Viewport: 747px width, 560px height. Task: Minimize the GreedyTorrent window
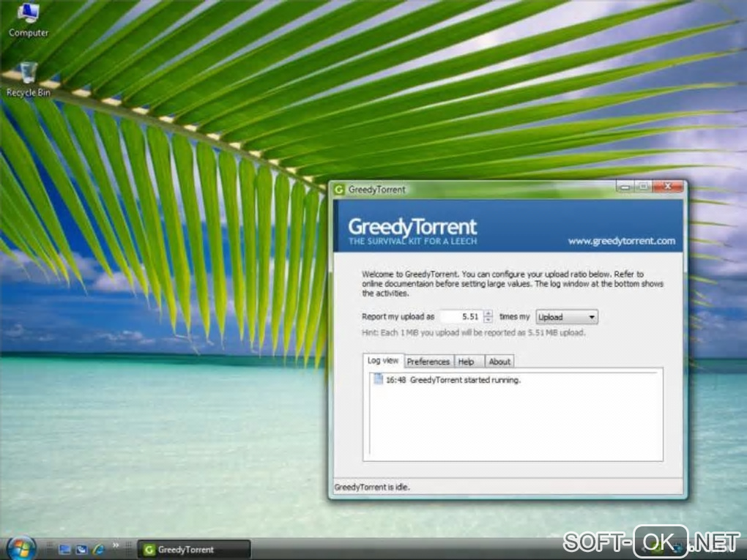click(625, 187)
